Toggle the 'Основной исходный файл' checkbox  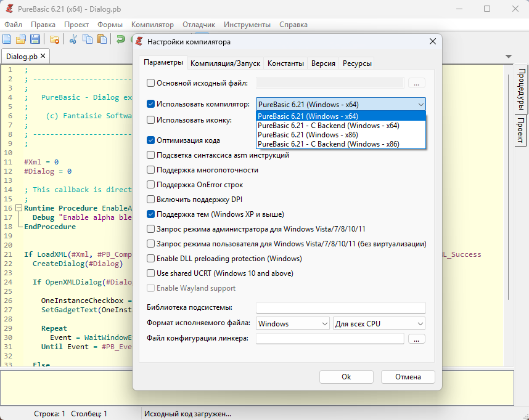pyautogui.click(x=151, y=83)
